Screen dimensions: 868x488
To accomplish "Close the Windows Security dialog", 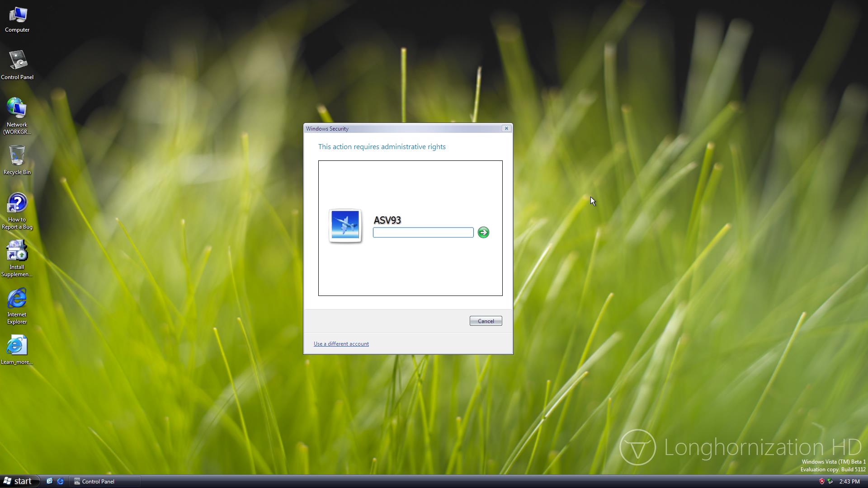I will click(x=506, y=128).
